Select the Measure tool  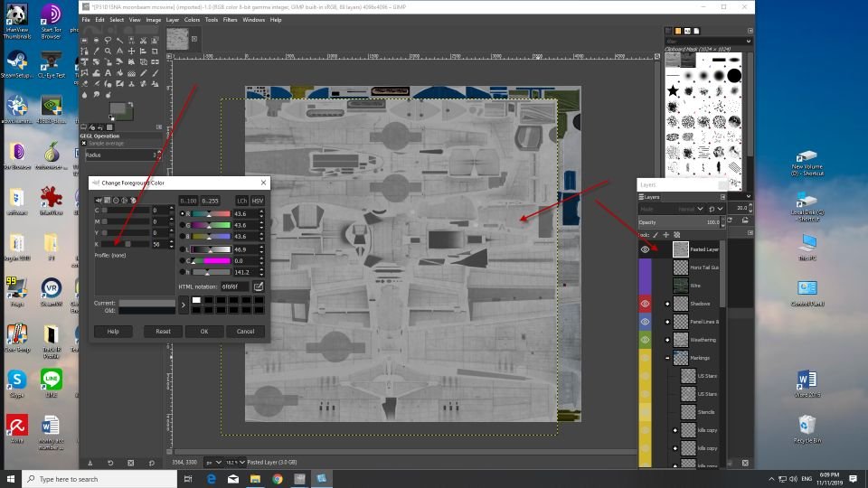(119, 52)
